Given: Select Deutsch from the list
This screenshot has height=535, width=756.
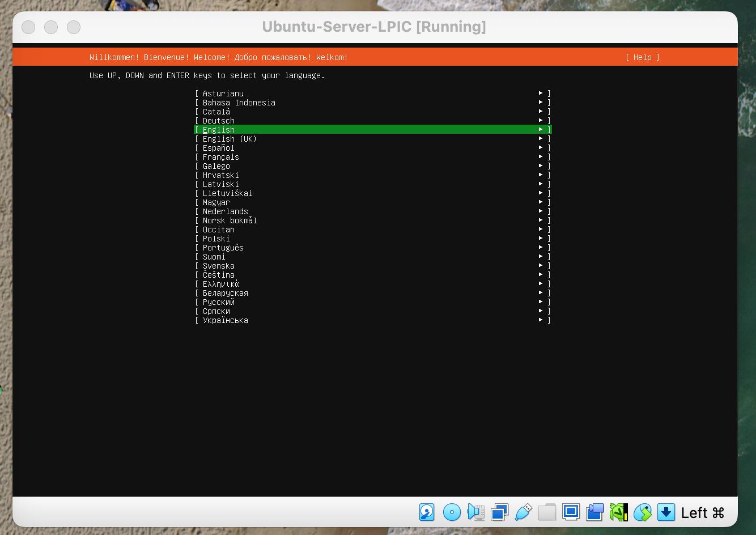Looking at the screenshot, I should coord(372,120).
